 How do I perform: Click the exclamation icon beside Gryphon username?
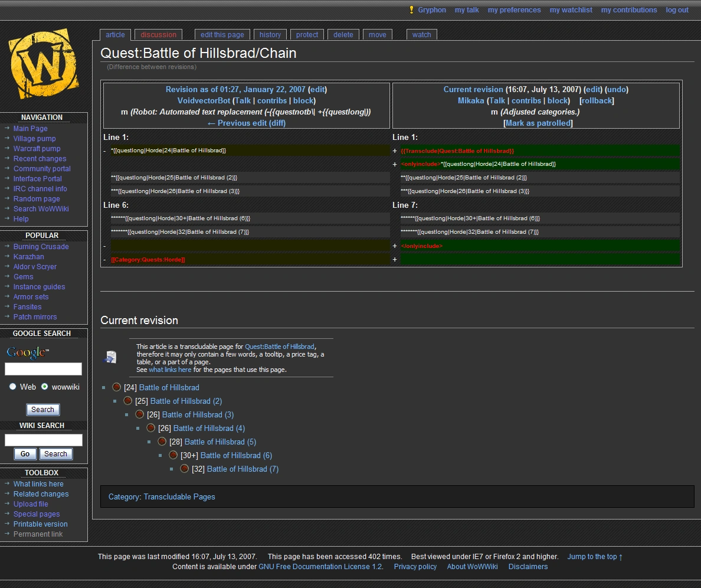click(x=411, y=10)
